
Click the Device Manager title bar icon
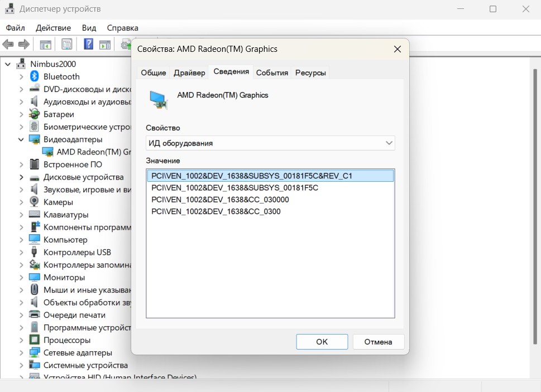(x=9, y=8)
